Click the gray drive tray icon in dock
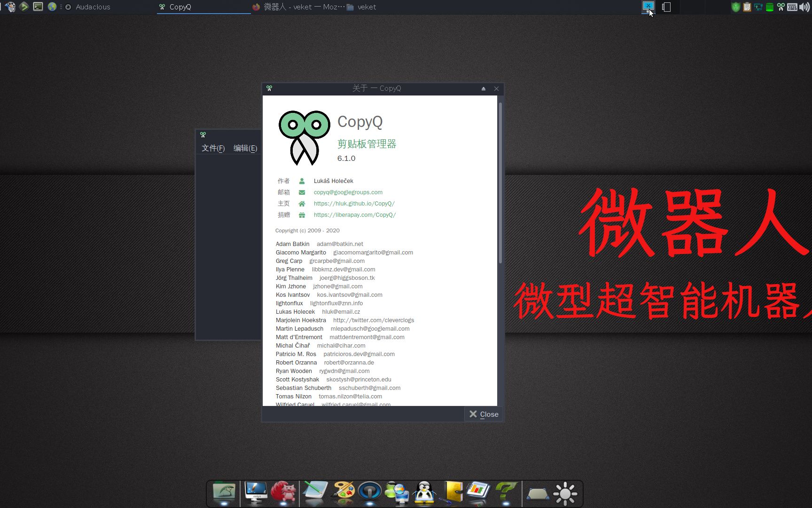This screenshot has width=812, height=508. [x=538, y=493]
